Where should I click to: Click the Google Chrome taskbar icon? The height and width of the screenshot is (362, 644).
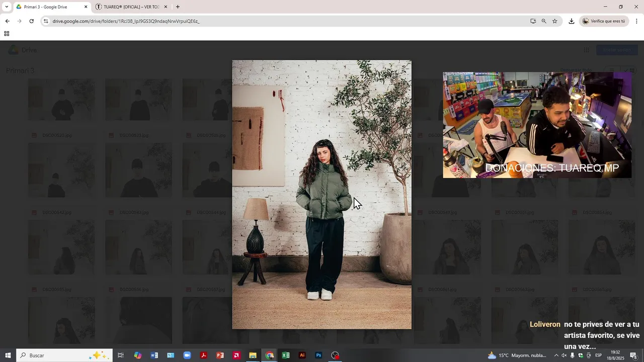270,355
